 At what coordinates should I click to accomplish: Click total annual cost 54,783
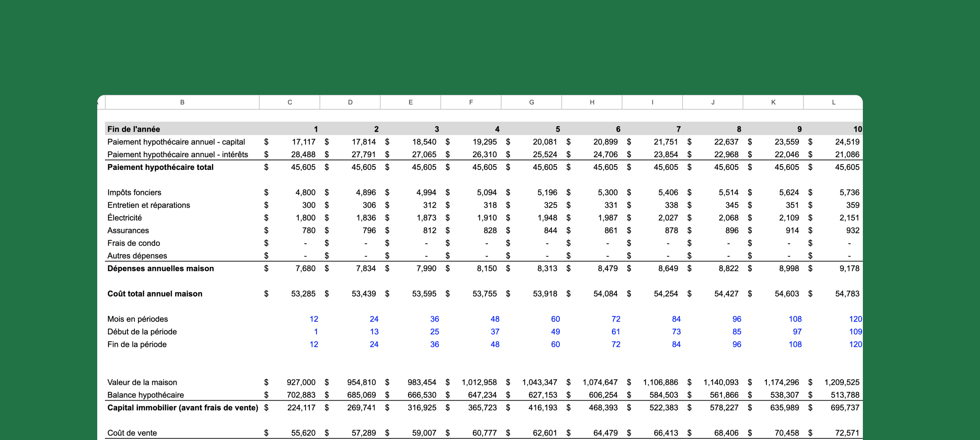[847, 294]
